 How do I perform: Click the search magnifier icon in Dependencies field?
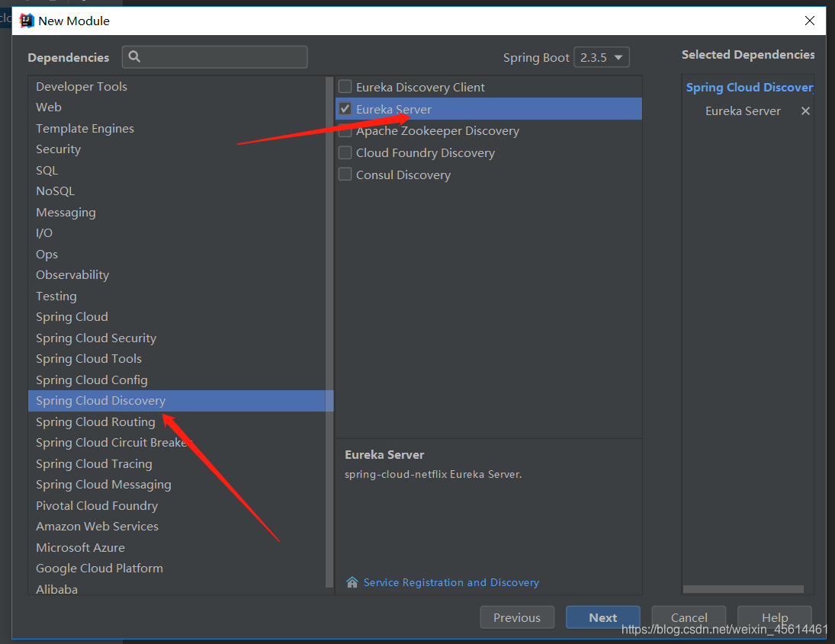click(134, 56)
